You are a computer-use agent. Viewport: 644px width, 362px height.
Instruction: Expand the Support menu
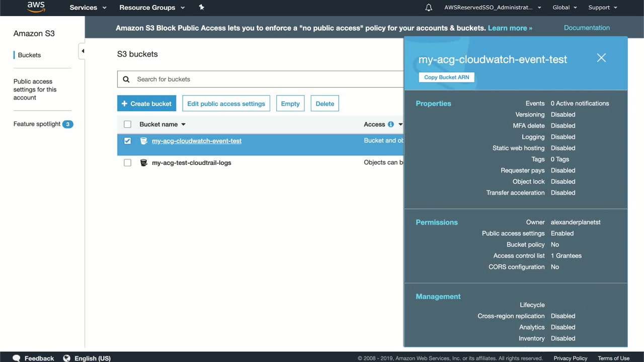click(x=603, y=8)
